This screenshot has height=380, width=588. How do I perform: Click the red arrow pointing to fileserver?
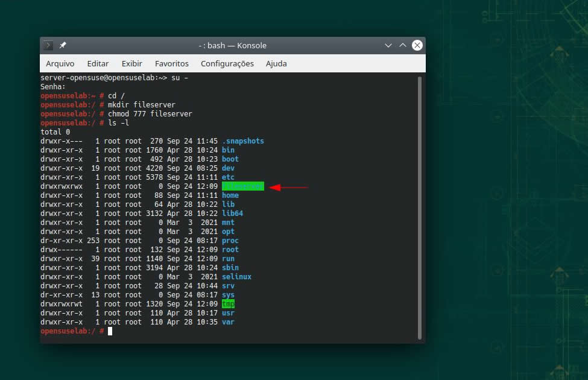point(289,187)
